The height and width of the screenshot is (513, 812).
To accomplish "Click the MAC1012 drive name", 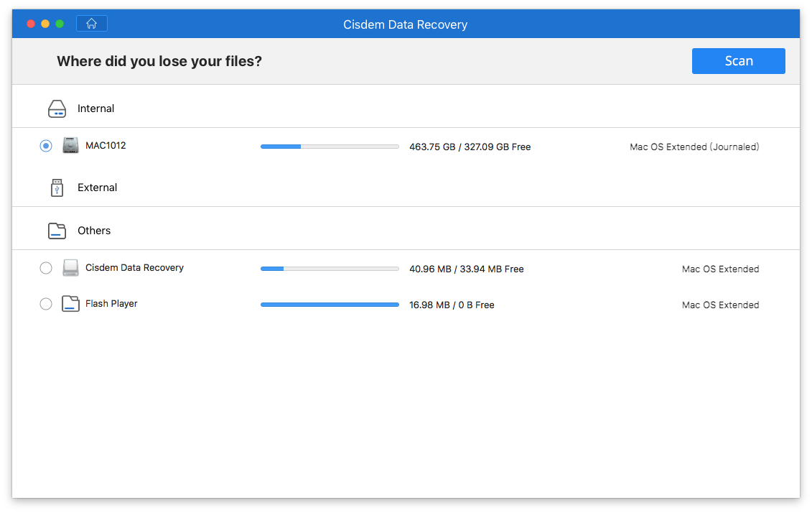I will point(106,146).
